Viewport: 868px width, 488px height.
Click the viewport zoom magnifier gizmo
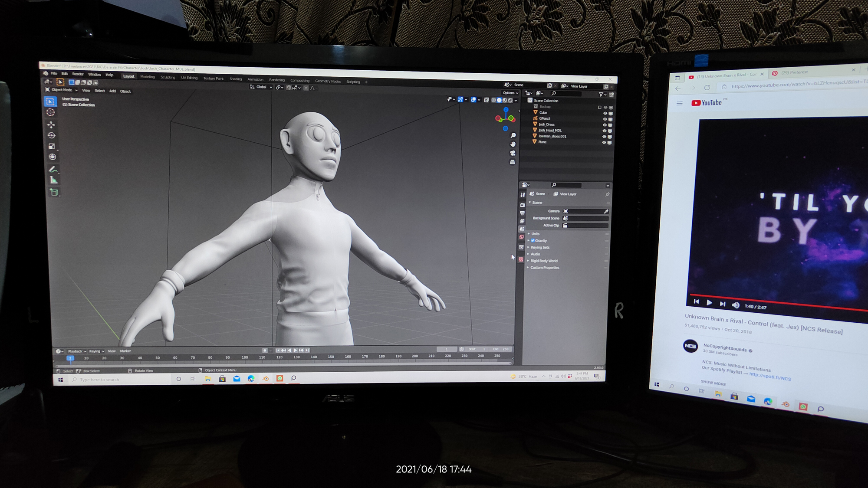coord(513,136)
